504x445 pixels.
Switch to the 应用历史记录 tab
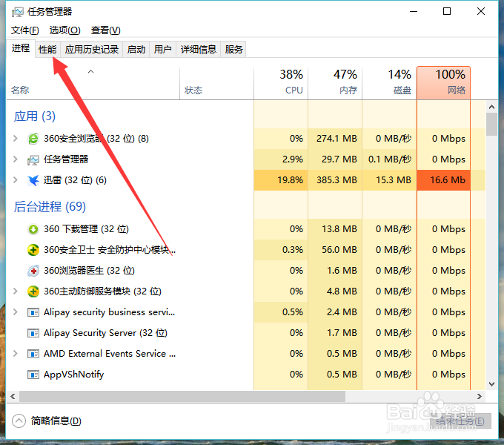(x=92, y=50)
